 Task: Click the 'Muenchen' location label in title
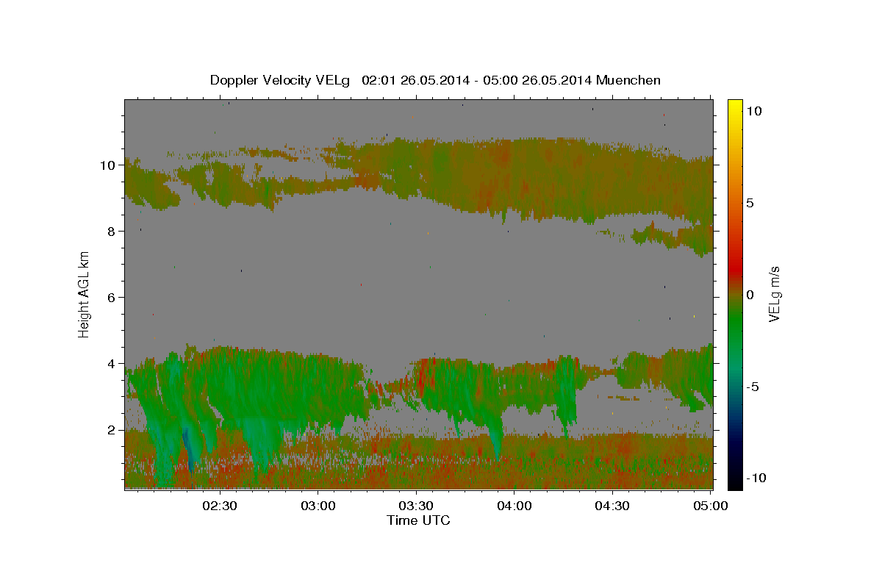pos(629,80)
